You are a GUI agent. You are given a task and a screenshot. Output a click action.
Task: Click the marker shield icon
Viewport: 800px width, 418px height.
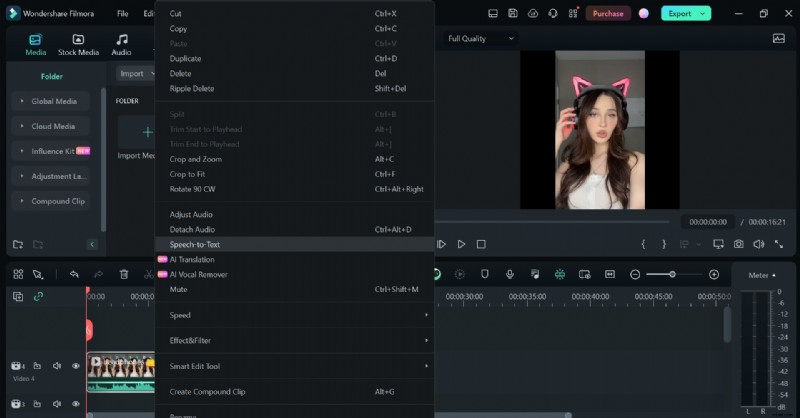point(485,275)
